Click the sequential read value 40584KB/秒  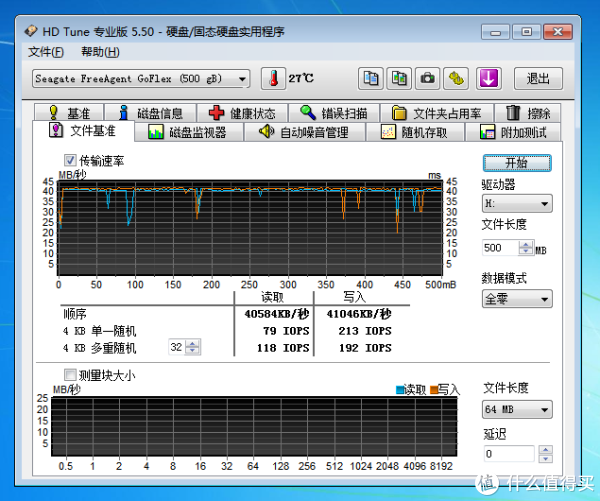click(277, 314)
